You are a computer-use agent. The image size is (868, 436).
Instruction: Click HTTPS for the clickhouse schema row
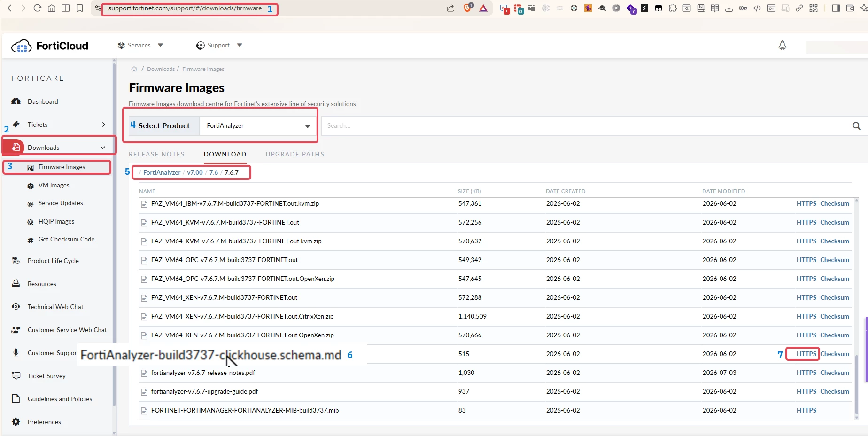pyautogui.click(x=806, y=354)
